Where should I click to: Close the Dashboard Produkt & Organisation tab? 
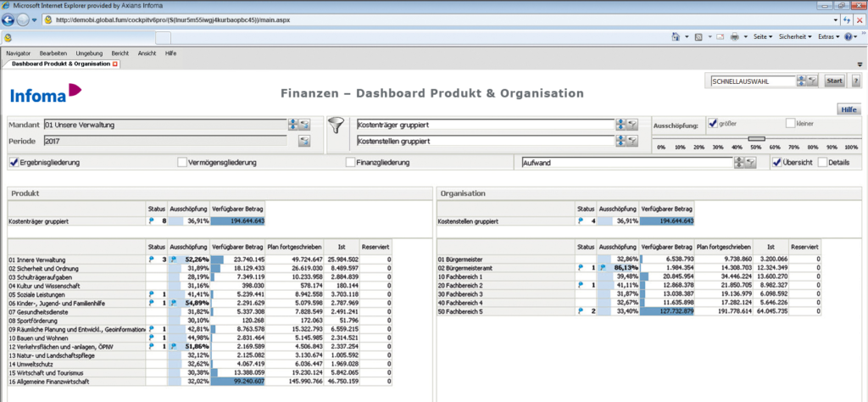pos(116,64)
